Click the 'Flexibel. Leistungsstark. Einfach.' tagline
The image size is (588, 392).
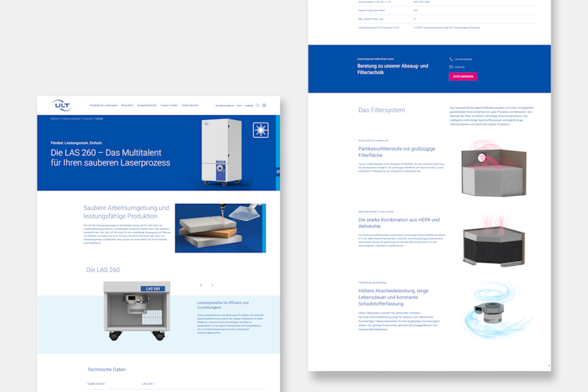(x=77, y=143)
